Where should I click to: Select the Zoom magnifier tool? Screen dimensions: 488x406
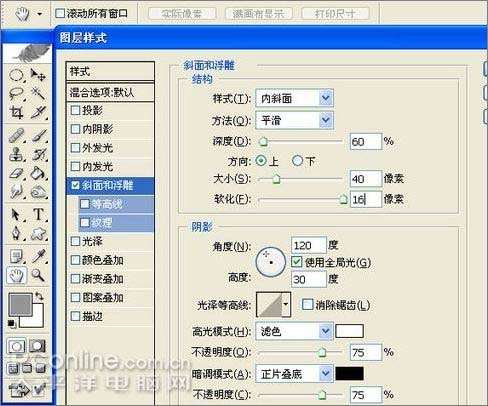pyautogui.click(x=38, y=276)
